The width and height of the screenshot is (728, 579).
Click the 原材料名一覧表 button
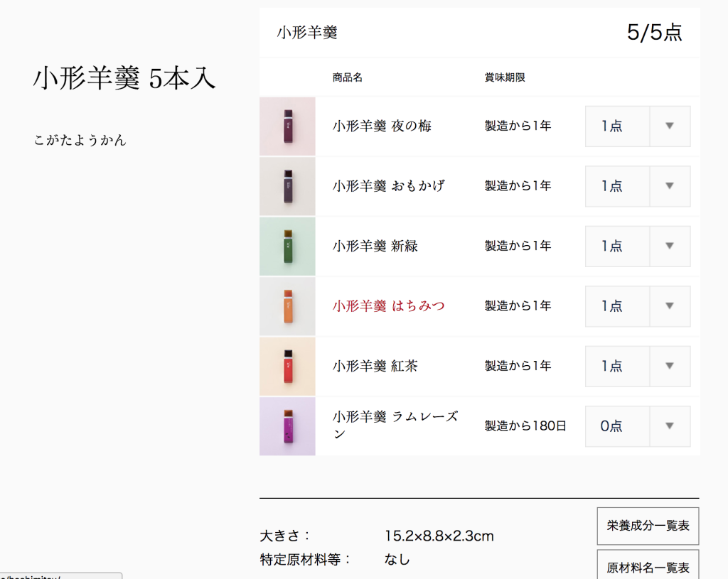[647, 567]
